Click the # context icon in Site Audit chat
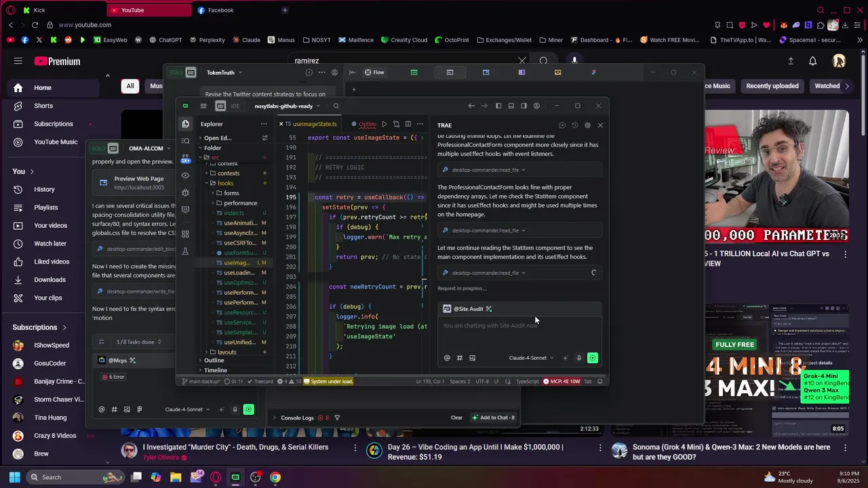Screen dimensions: 868x488 [x=459, y=358]
